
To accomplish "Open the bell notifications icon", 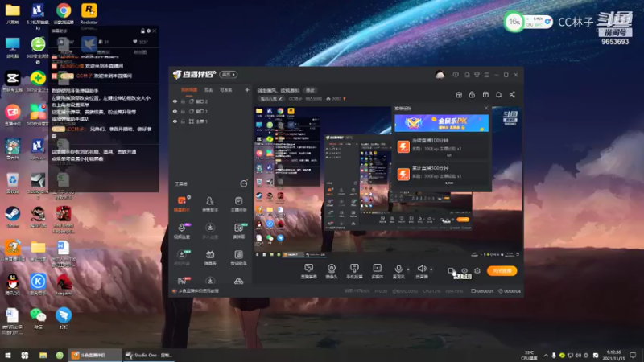I will (498, 95).
